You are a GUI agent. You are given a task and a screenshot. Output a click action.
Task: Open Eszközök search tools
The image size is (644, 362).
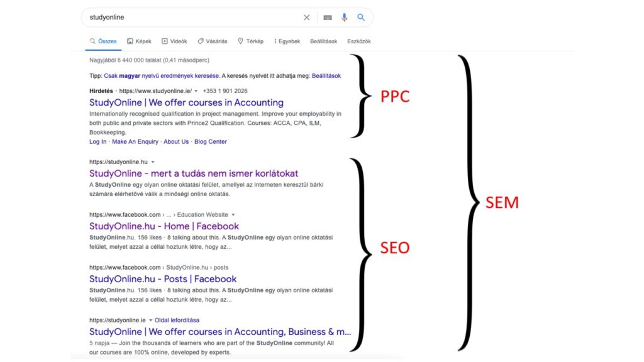359,41
